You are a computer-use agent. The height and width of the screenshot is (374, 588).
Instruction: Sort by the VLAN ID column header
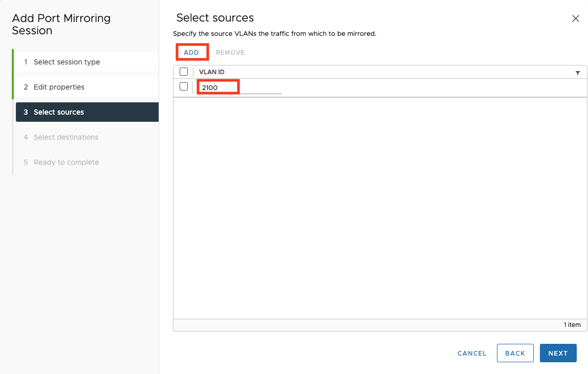[x=212, y=72]
